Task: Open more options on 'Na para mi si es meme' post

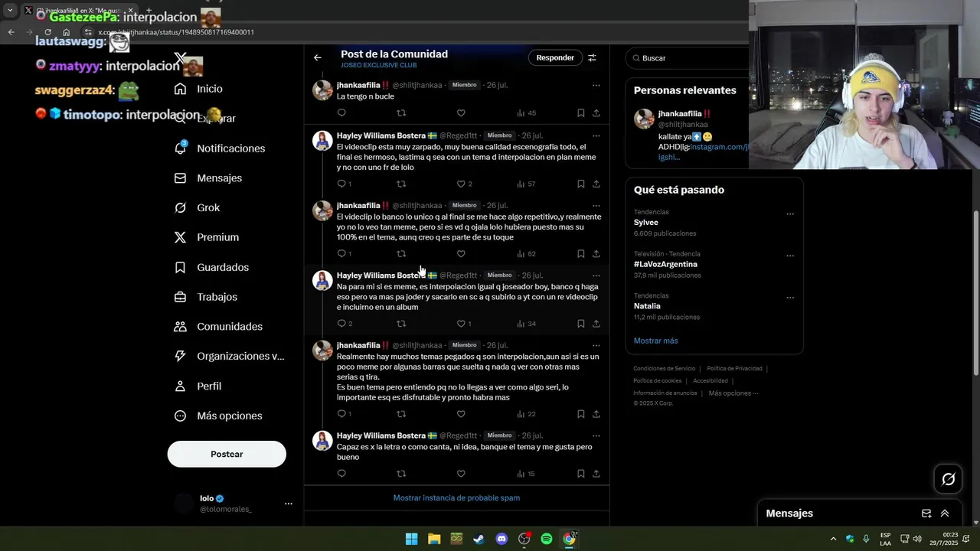Action: click(x=596, y=275)
